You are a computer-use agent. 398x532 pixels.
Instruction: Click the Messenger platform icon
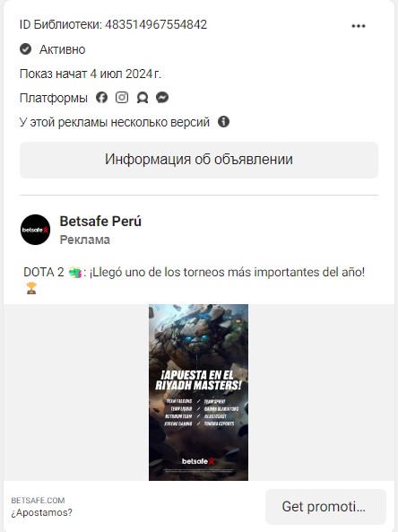162,98
